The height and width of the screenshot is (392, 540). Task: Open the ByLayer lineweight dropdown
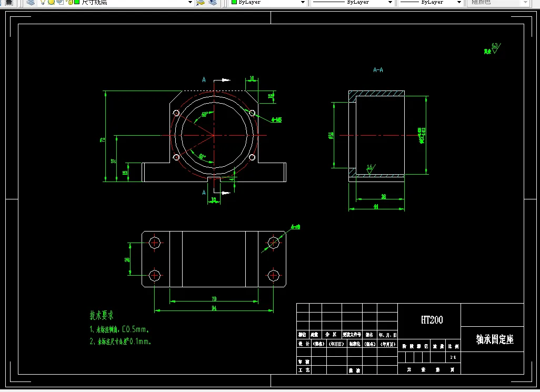point(459,3)
